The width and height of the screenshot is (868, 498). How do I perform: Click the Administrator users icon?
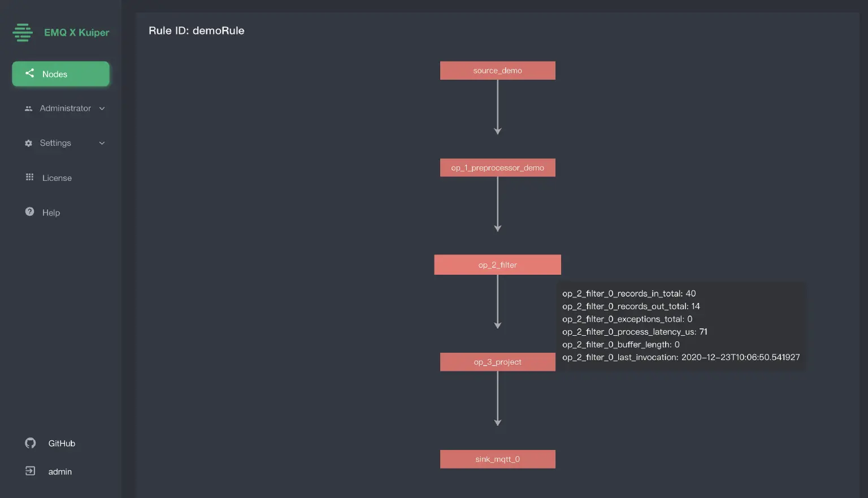28,109
